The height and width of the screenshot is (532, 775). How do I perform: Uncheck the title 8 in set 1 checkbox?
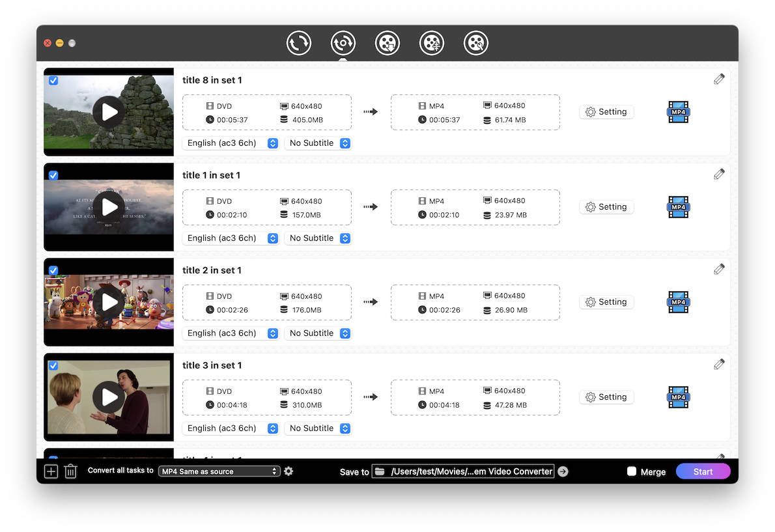pyautogui.click(x=53, y=81)
